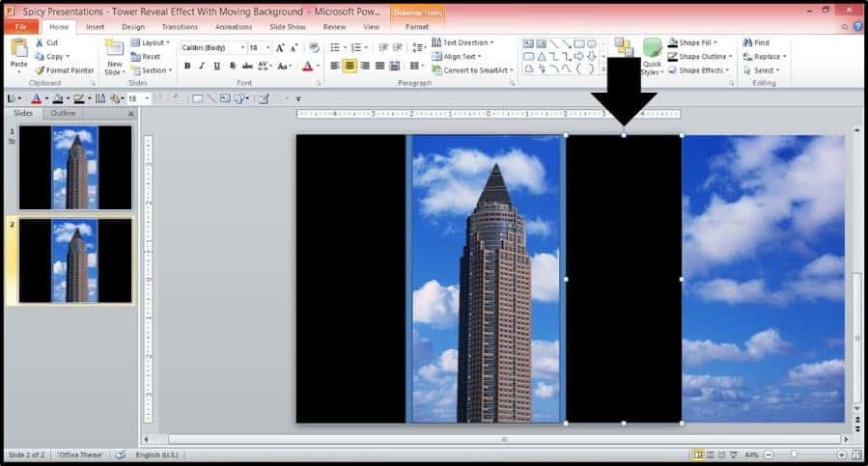Open the Calibri (Body) font combo box
This screenshot has height=466, width=868.
point(213,47)
